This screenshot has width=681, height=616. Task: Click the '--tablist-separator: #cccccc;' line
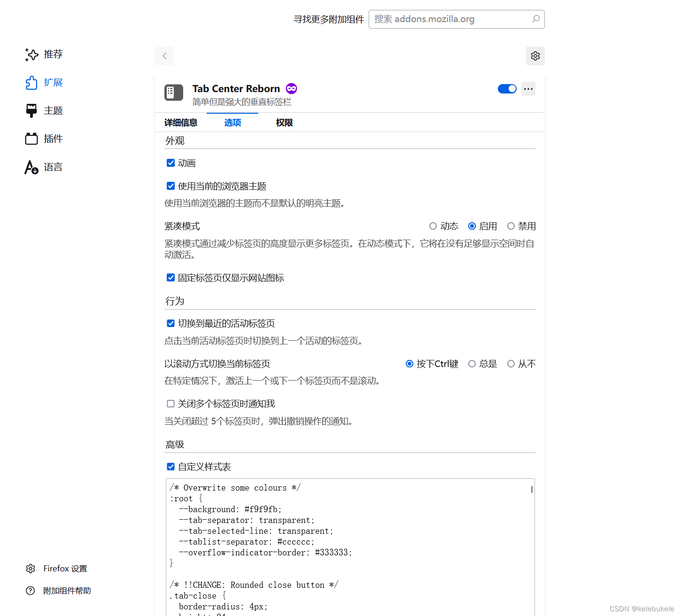247,542
